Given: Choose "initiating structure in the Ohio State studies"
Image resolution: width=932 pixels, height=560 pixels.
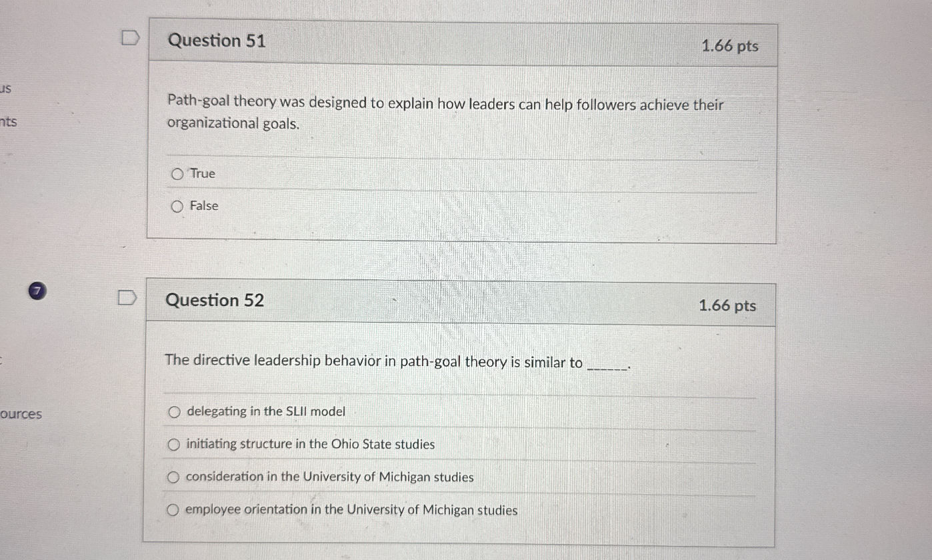Looking at the screenshot, I should pos(173,444).
